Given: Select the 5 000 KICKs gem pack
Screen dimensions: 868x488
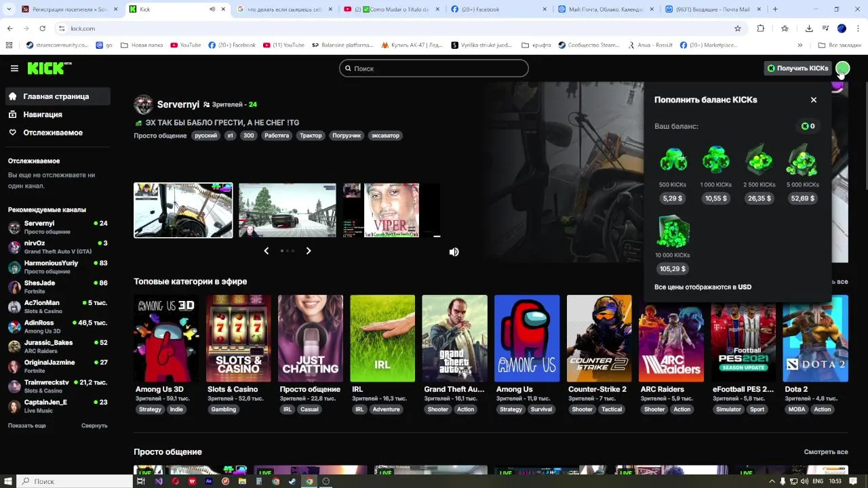Looking at the screenshot, I should [802, 160].
